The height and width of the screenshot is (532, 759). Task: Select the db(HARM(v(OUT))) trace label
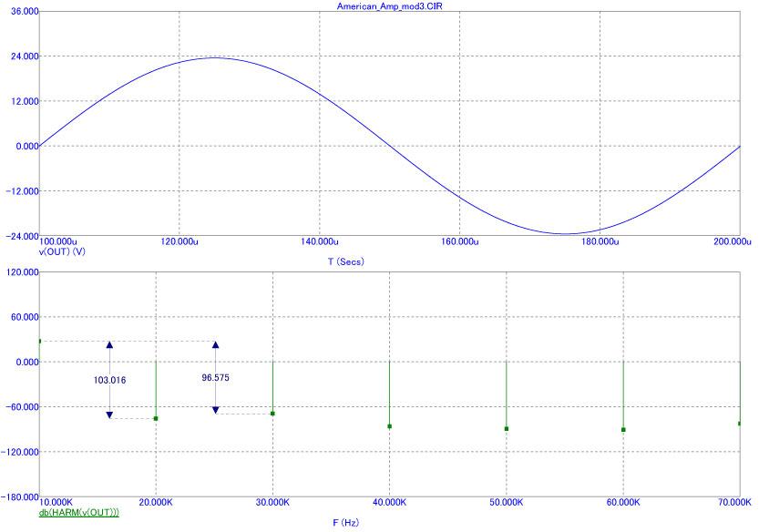tap(79, 512)
